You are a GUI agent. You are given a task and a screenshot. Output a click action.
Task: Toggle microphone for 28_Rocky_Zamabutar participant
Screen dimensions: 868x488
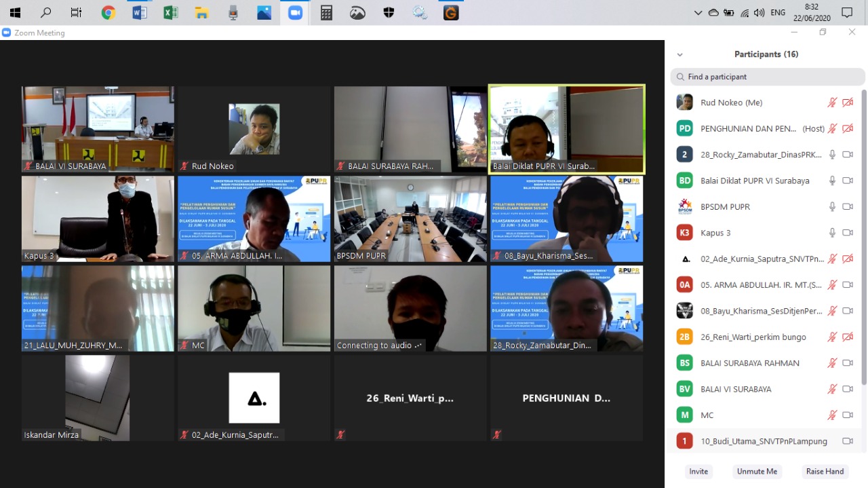coord(832,155)
